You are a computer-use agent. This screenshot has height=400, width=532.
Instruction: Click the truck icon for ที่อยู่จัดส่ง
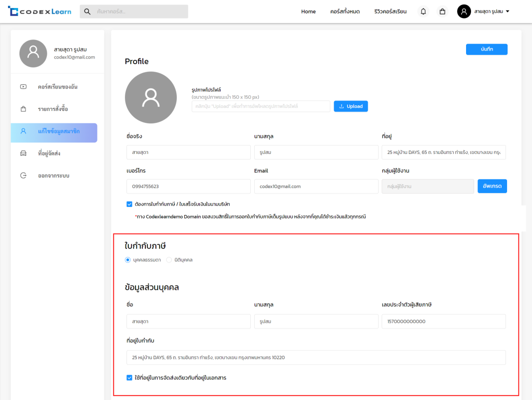point(23,153)
